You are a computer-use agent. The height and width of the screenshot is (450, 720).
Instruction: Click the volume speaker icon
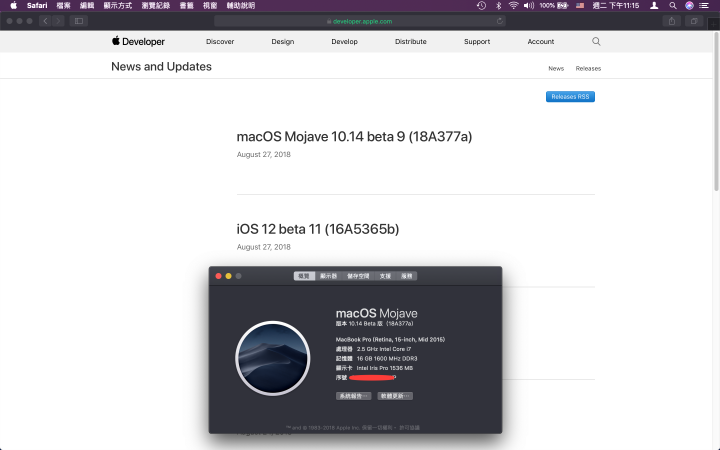click(x=529, y=6)
